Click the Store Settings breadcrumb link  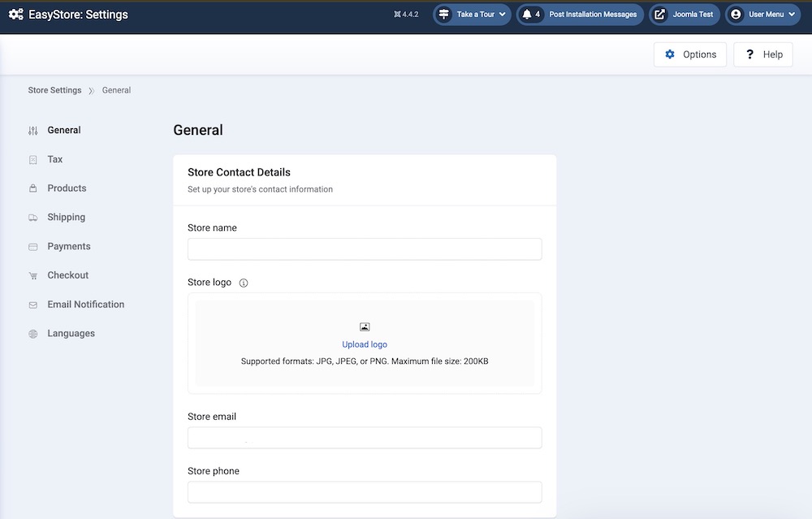[54, 90]
